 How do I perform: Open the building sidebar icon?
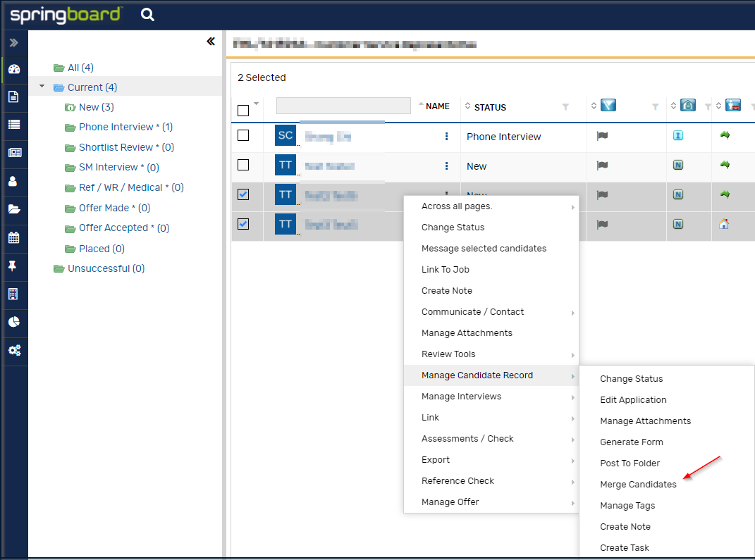pyautogui.click(x=13, y=294)
